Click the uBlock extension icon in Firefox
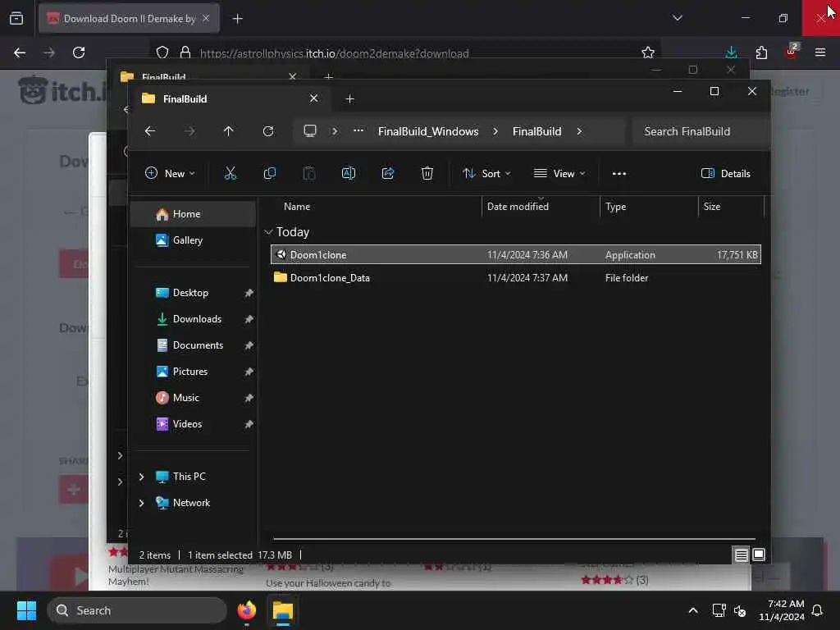 (792, 52)
